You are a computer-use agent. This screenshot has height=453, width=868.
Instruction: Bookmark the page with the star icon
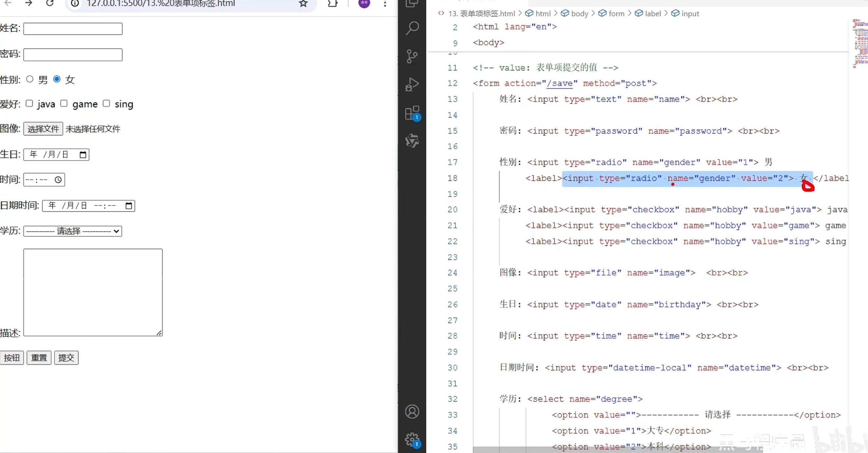[x=303, y=3]
